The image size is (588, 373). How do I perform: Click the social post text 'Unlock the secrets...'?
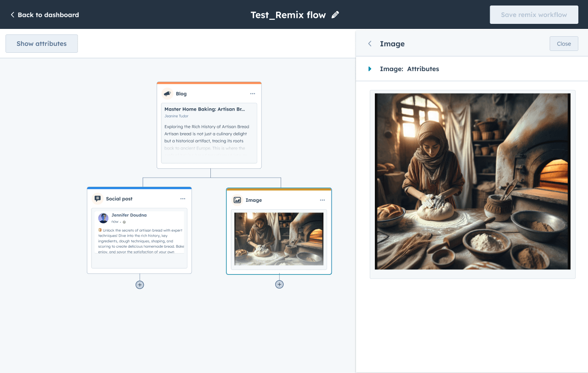[141, 241]
